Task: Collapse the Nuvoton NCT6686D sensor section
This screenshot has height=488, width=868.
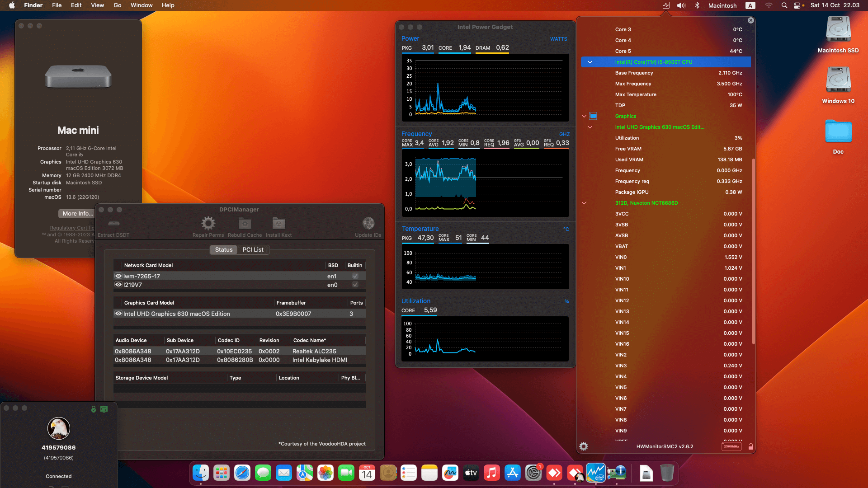Action: [585, 203]
